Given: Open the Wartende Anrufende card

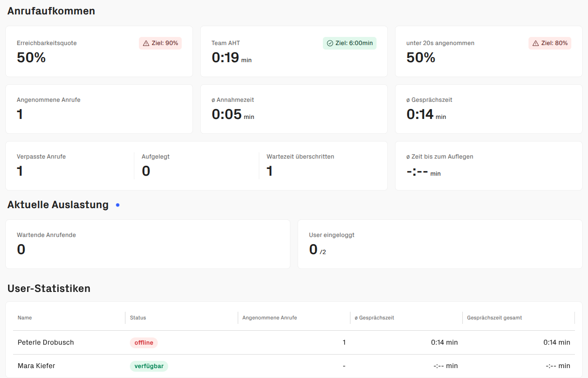Looking at the screenshot, I should (147, 244).
